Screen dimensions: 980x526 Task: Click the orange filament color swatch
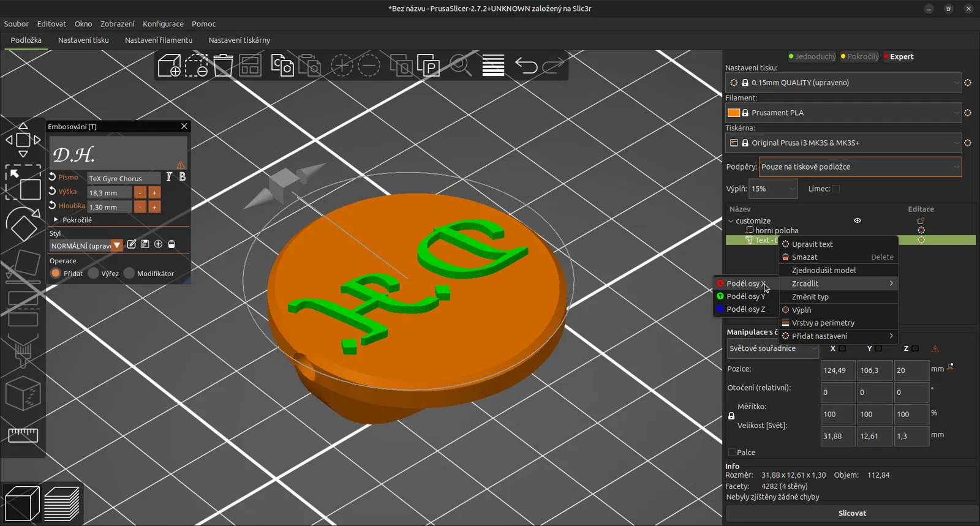tap(734, 113)
